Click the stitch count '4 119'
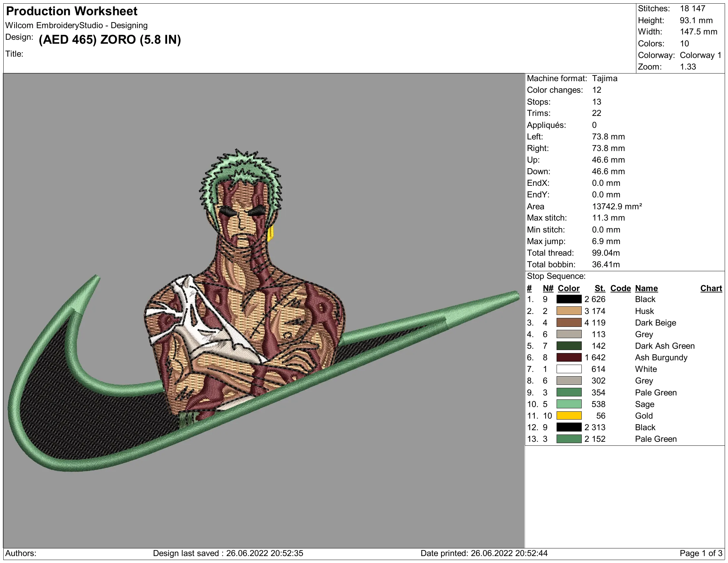The width and height of the screenshot is (728, 563). 595,323
